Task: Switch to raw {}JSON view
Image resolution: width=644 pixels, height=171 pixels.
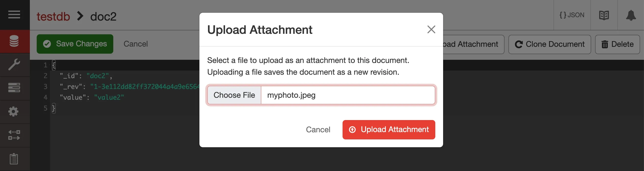Action: pyautogui.click(x=572, y=15)
